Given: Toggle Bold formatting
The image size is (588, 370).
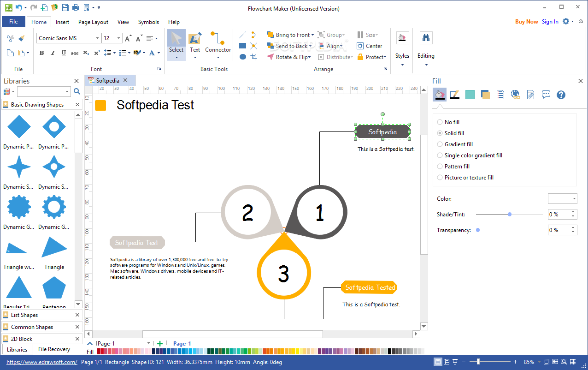Looking at the screenshot, I should [41, 53].
